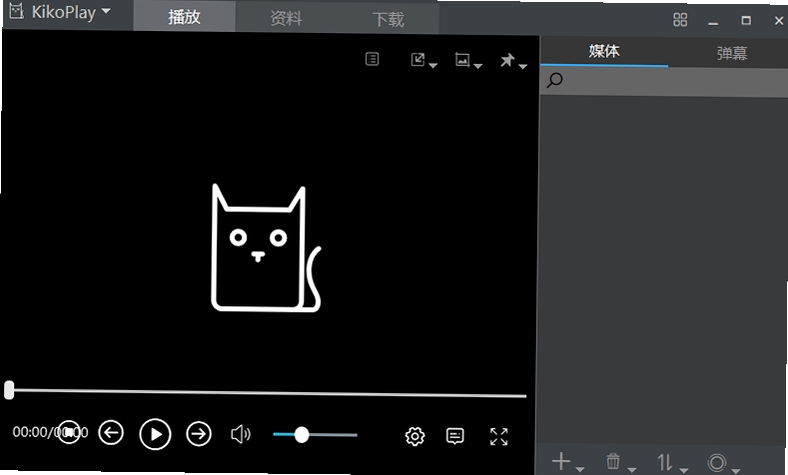
Task: Click the stay-on-top pin icon
Action: pos(507,60)
